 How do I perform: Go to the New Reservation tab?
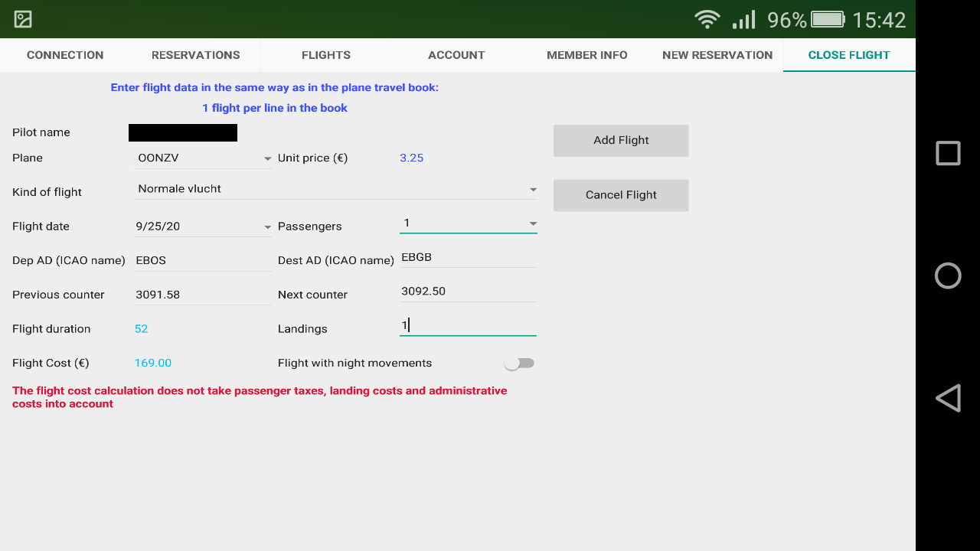coord(717,55)
